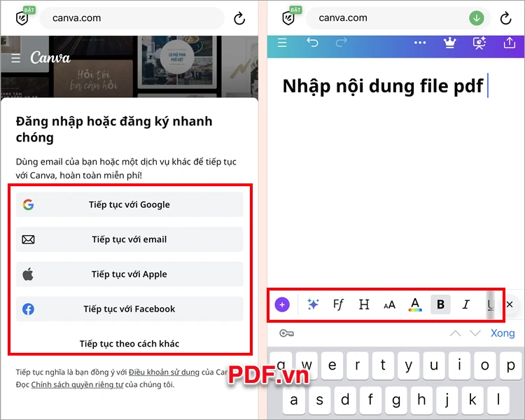This screenshot has width=525, height=420.
Task: Tap keyboard key g
Action: point(395,400)
